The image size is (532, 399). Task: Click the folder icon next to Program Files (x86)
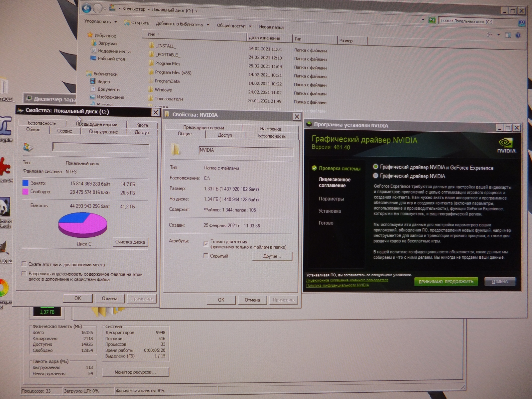point(151,72)
